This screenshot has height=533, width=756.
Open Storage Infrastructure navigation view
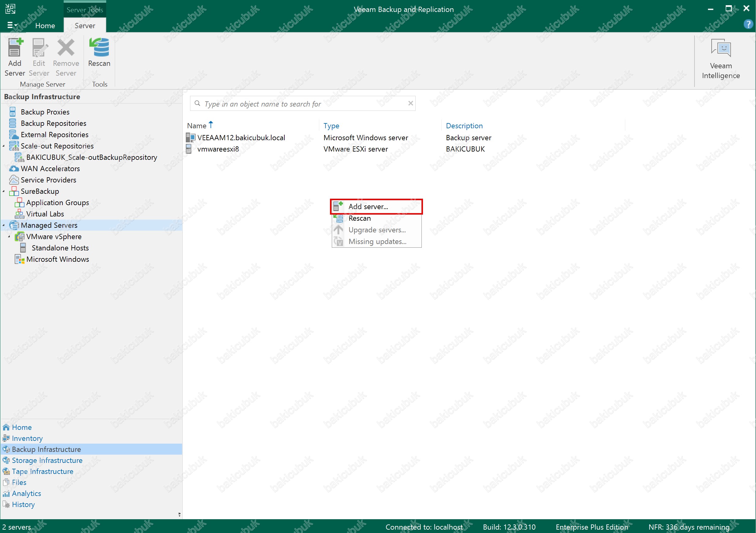tap(47, 460)
